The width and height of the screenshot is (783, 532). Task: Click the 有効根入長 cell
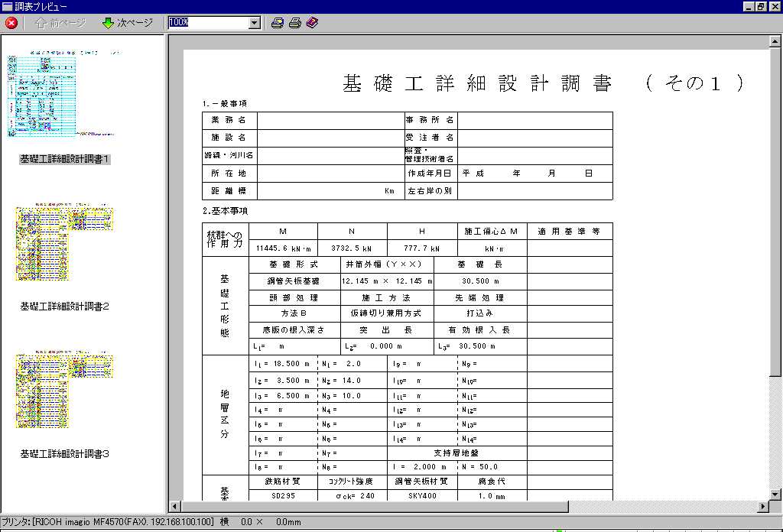[x=480, y=330]
